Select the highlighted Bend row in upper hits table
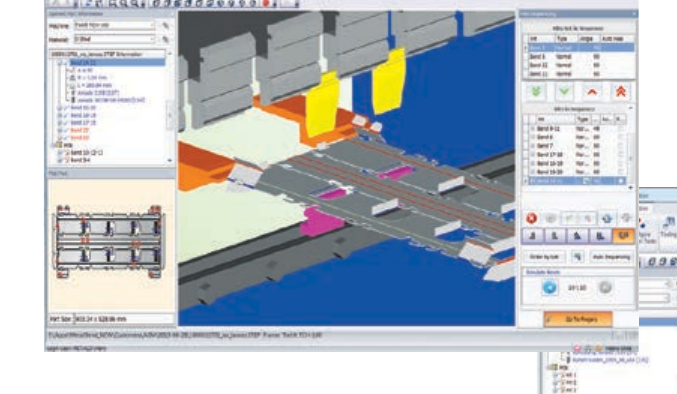 pyautogui.click(x=581, y=47)
